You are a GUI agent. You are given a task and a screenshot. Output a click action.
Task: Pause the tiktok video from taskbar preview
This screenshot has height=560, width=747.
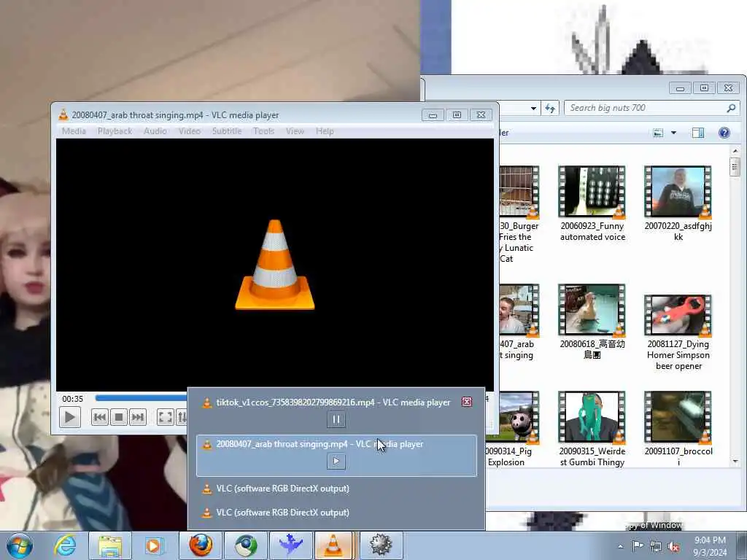[x=336, y=419]
